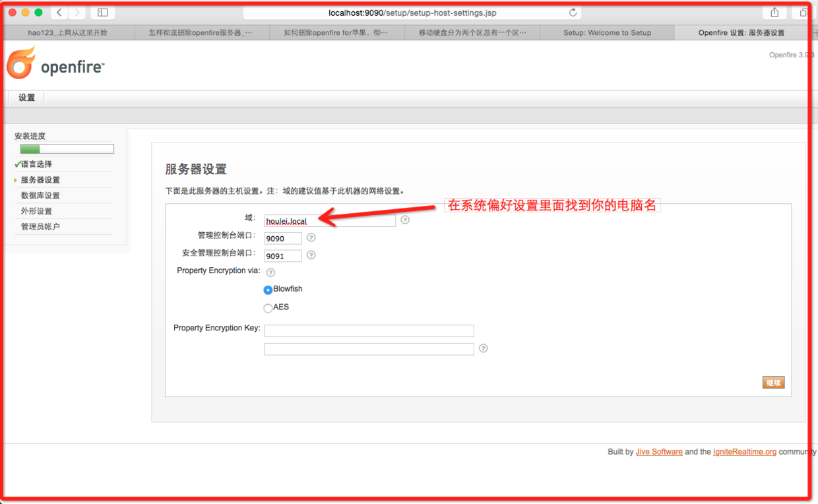Image resolution: width=818 pixels, height=504 pixels.
Task: Open the 设置 tab in Openfire
Action: point(26,98)
